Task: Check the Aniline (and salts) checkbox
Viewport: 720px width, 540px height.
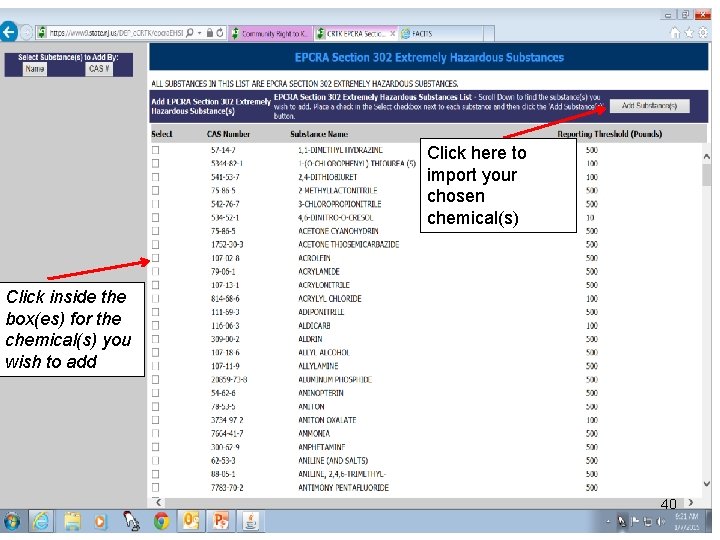Action: click(156, 461)
